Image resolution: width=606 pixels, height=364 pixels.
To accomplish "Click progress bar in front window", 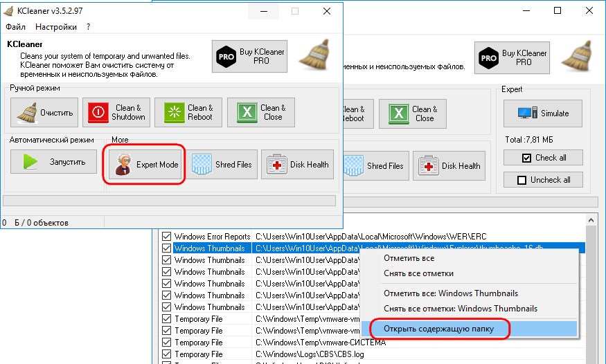I will coord(169,201).
